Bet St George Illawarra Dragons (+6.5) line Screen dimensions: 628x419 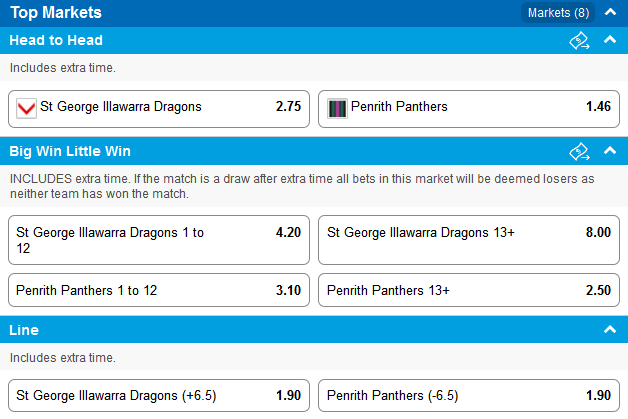click(x=159, y=395)
